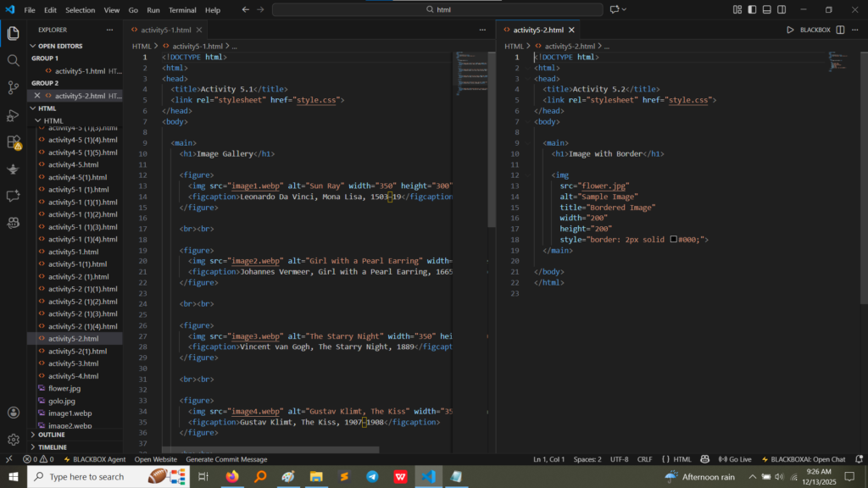The image size is (868, 488).
Task: Open the Accounts icon in activity bar
Action: pos(14,413)
